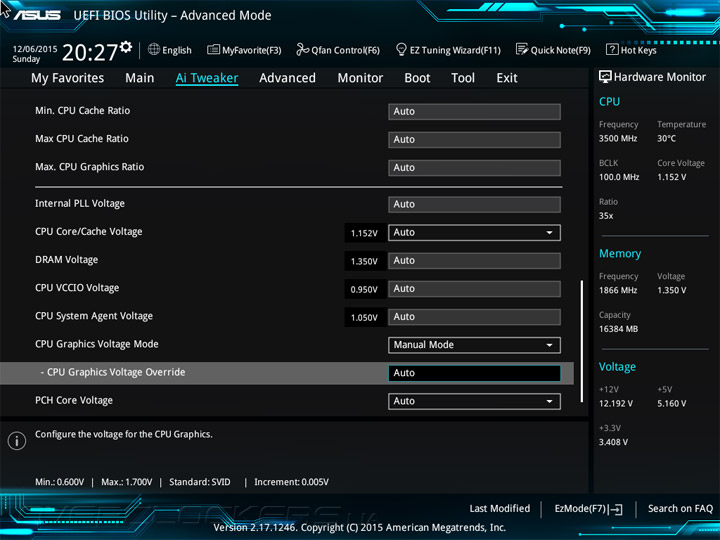
Task: Select the PCH Core Voltage label
Action: tap(74, 400)
